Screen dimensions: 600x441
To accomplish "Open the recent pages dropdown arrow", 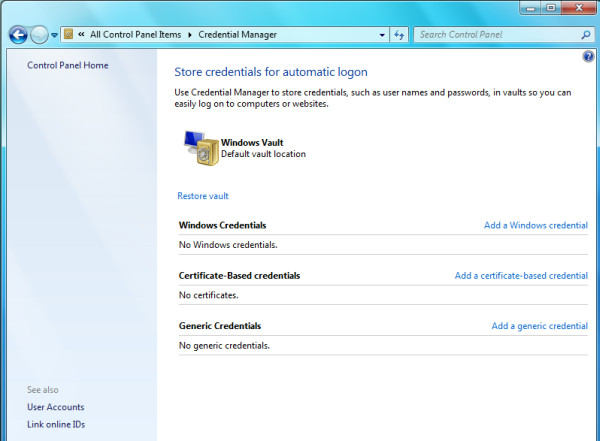I will pyautogui.click(x=54, y=35).
